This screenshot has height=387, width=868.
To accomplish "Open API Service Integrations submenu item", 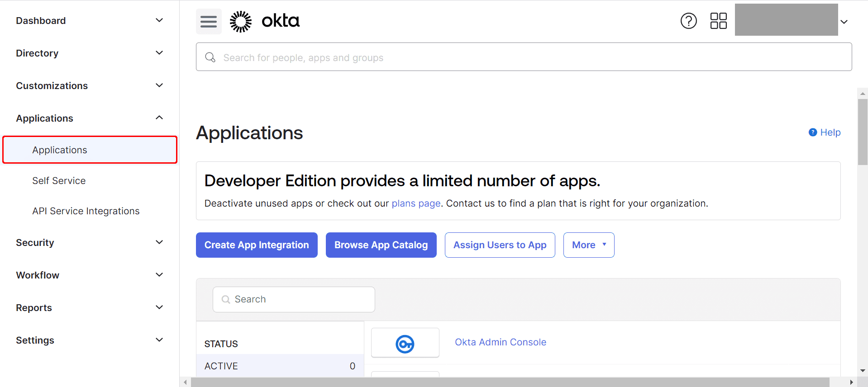I will click(x=86, y=211).
